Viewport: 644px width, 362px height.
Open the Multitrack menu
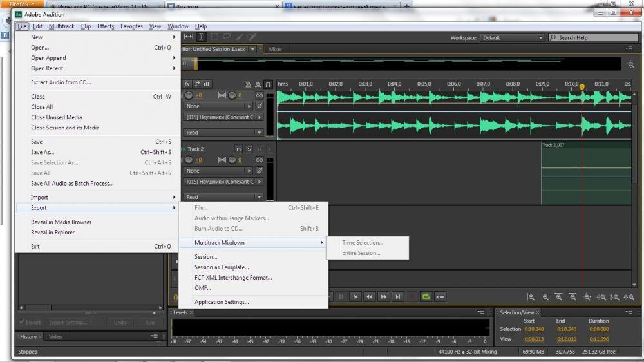pyautogui.click(x=62, y=26)
